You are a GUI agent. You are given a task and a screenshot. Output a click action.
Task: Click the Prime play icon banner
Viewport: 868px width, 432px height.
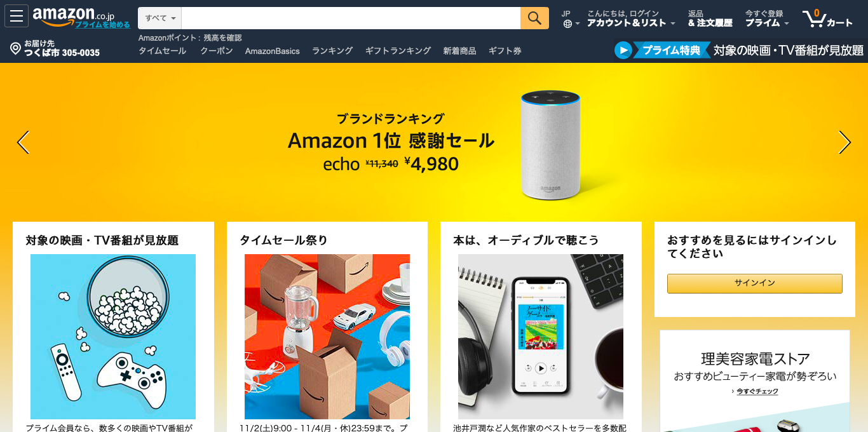click(x=623, y=50)
